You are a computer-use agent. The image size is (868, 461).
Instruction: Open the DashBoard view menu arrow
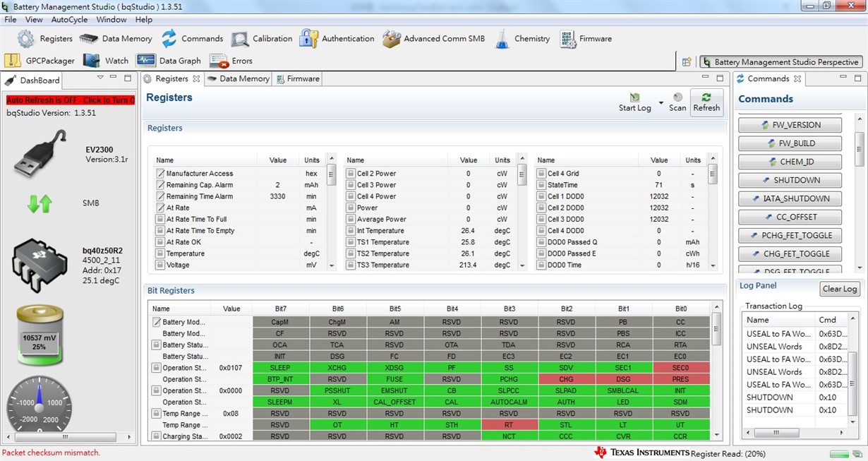click(x=100, y=78)
